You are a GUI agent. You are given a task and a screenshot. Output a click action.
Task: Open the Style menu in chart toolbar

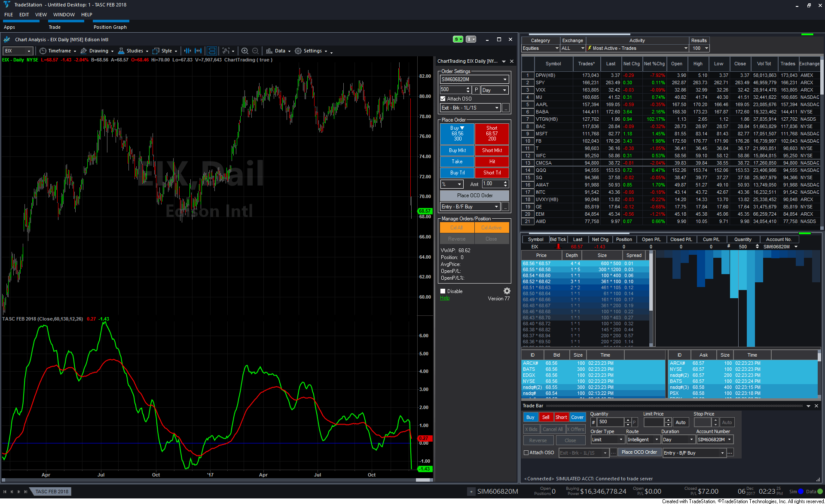pos(165,51)
